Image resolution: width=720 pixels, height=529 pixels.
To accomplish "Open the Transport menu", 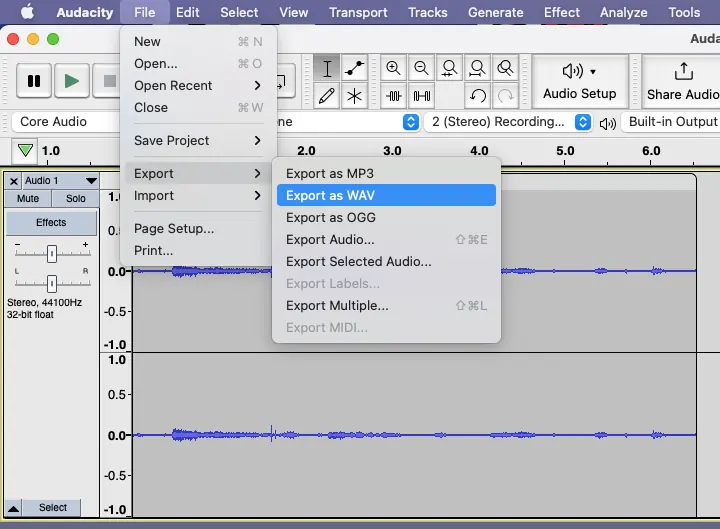I will (358, 12).
